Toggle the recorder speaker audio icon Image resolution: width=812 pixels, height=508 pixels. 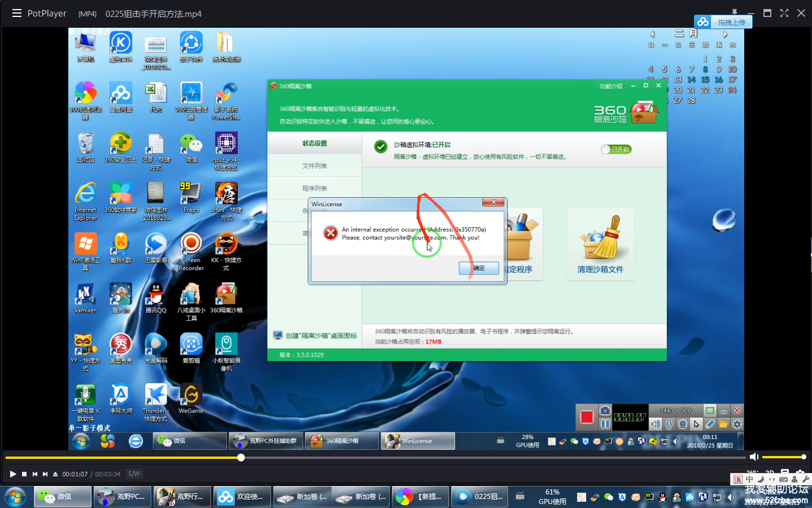[656, 424]
